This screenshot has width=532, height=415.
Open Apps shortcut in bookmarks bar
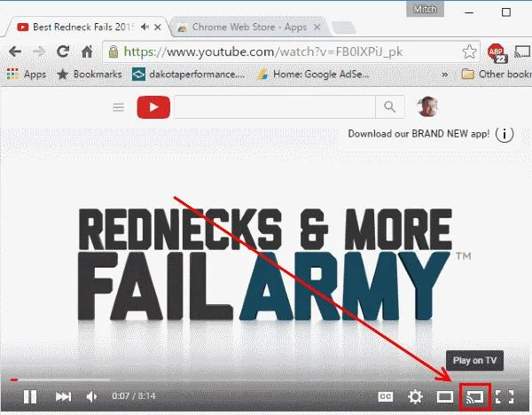pyautogui.click(x=27, y=74)
